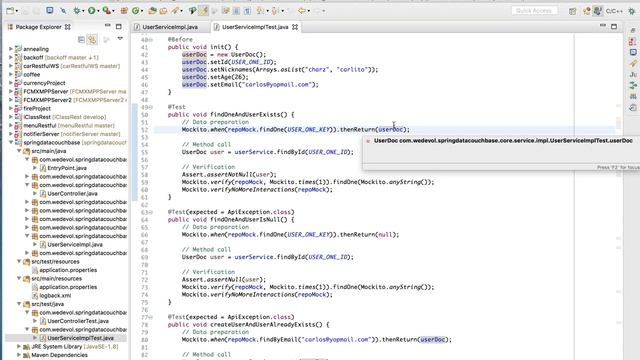Fold the findOneAndUserIsNull test at line 63
Image resolution: width=640 pixels, height=360 pixels.
point(151,212)
